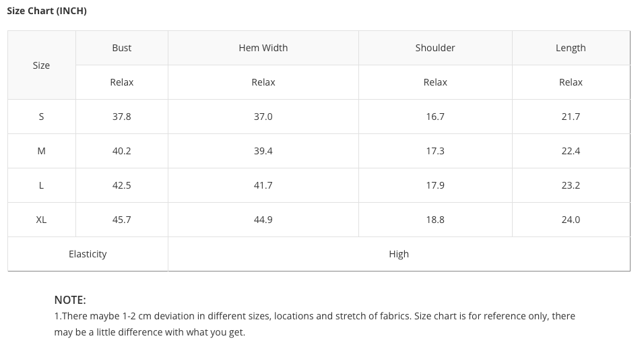Screen dimensions: 644x351
Task: Click the M size row label
Action: click(x=41, y=151)
